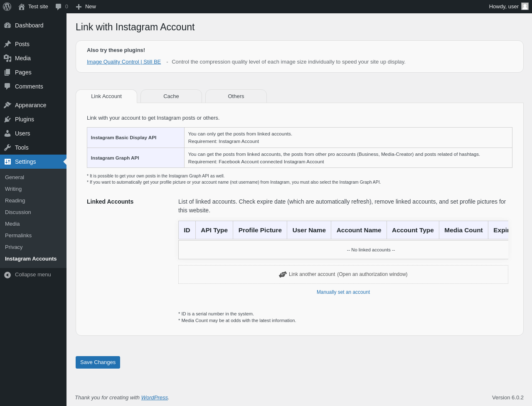Click the Version 6.0.2 footer text
Viewport: 532px width, 406px height.
coord(508,398)
